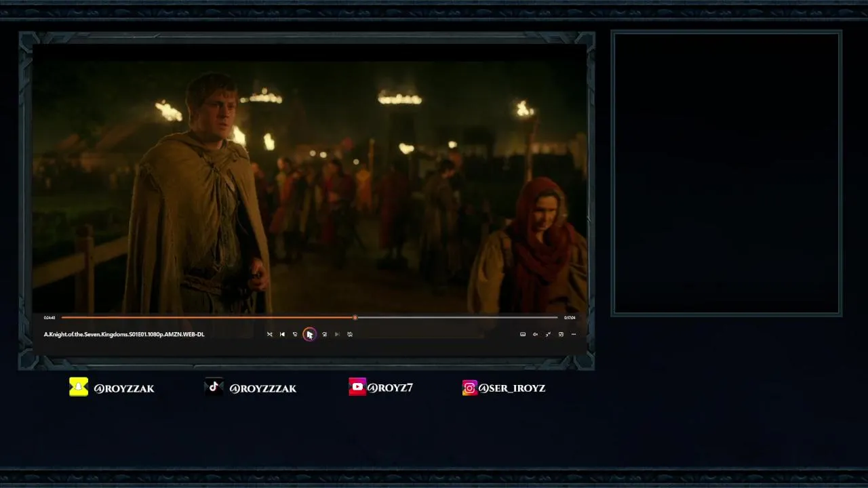Click the A.Knight.of.the.Seven.Kingdoms file title
This screenshot has height=488, width=868.
pyautogui.click(x=124, y=334)
